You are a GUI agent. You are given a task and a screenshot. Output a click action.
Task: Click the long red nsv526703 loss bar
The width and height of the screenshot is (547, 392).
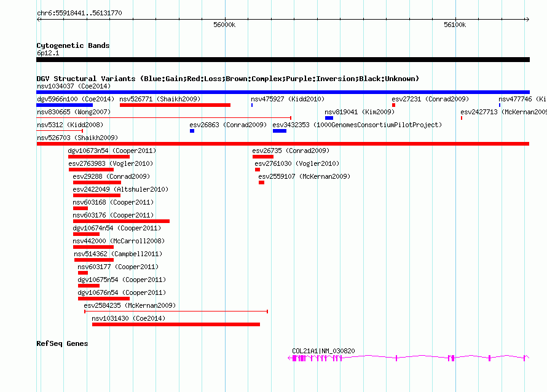point(283,144)
